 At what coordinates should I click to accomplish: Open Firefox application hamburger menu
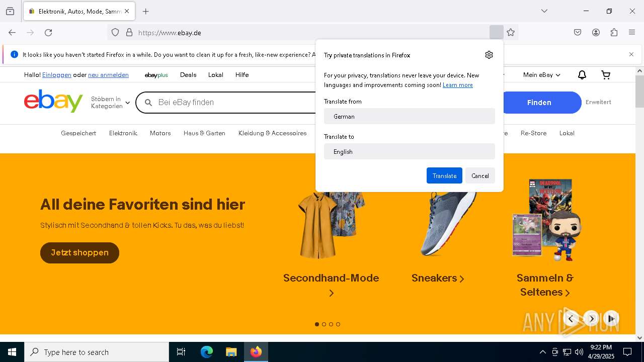[632, 33]
